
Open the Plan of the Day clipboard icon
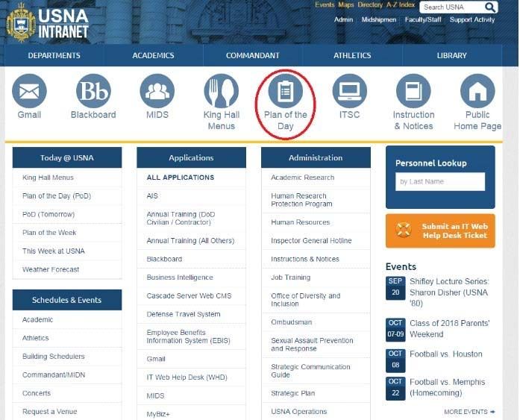tap(285, 91)
